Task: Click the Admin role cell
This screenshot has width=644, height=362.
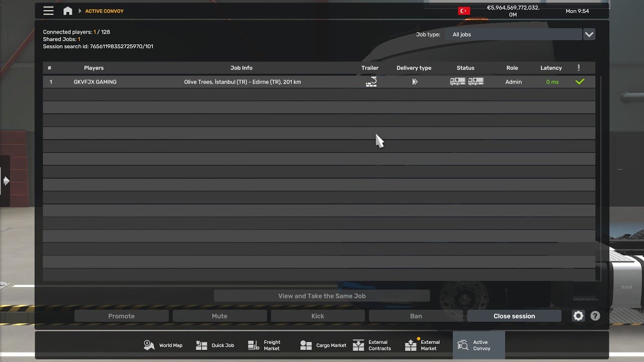Action: coord(513,82)
